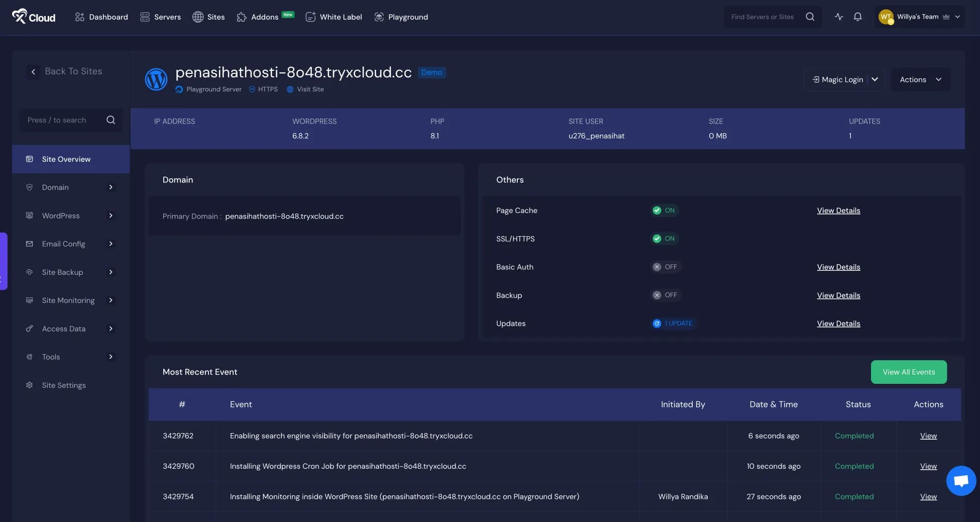Open the Servers menu in top navigation
Screen dimensions: 980x522
point(160,17)
